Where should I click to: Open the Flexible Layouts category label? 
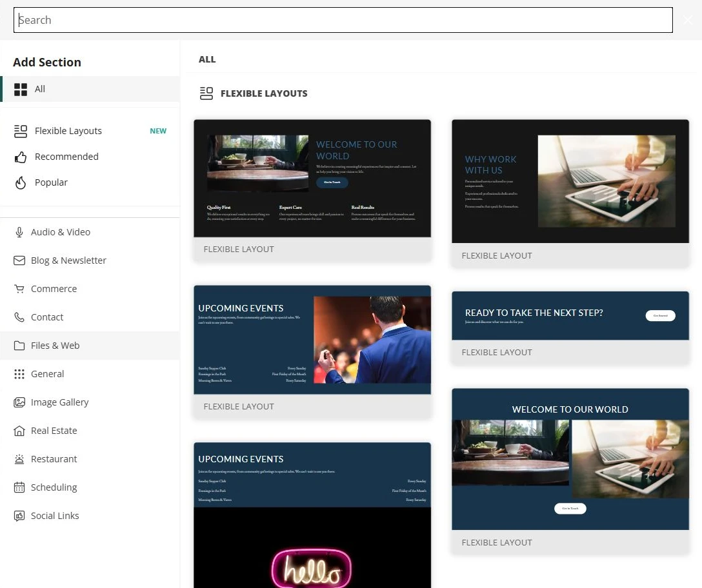(68, 131)
